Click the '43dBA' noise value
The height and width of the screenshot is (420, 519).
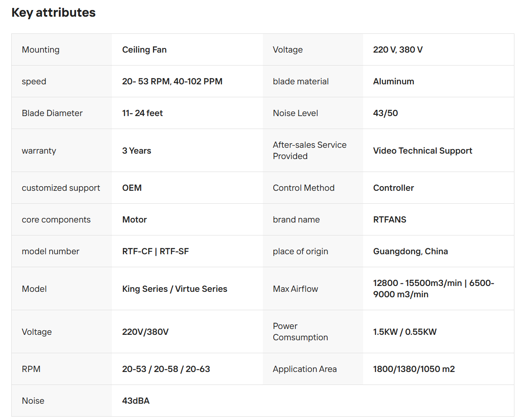tap(136, 401)
